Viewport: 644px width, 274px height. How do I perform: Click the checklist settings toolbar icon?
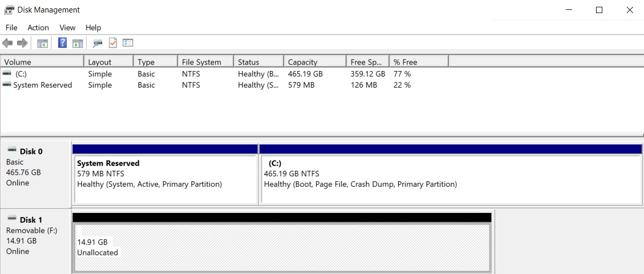pos(128,43)
